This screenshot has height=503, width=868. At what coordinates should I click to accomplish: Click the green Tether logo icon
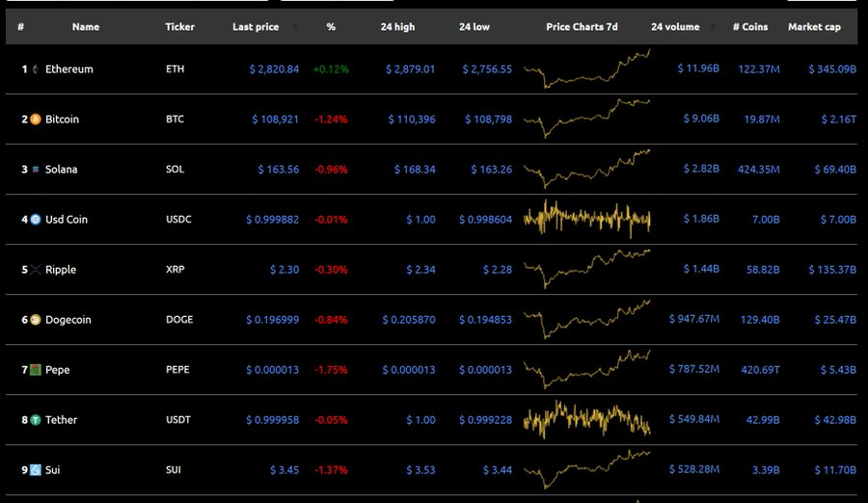point(36,420)
